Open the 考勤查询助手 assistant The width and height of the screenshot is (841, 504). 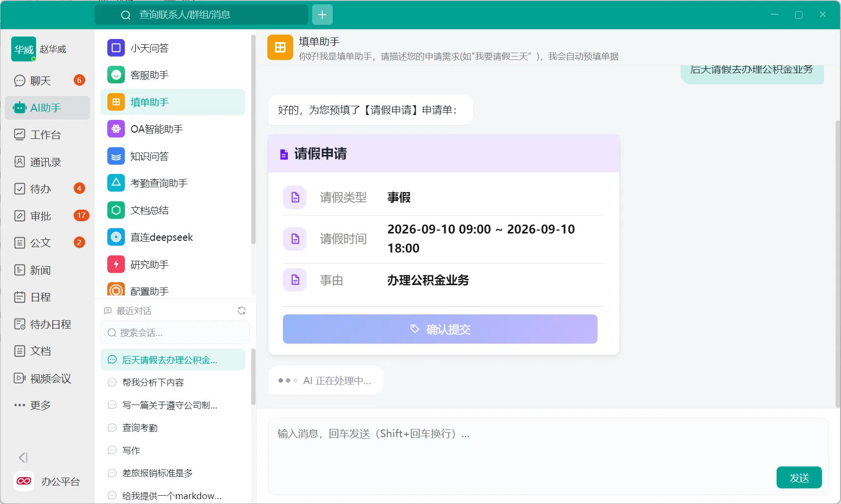coord(173,183)
